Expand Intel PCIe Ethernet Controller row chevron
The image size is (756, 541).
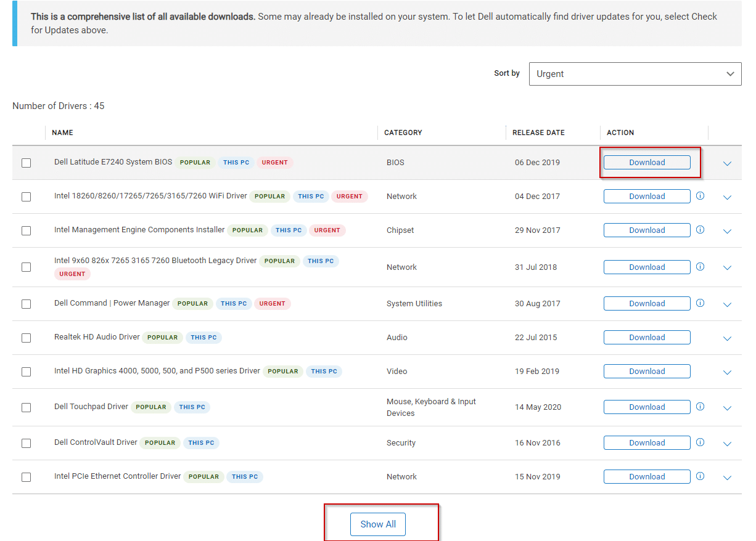coord(727,478)
